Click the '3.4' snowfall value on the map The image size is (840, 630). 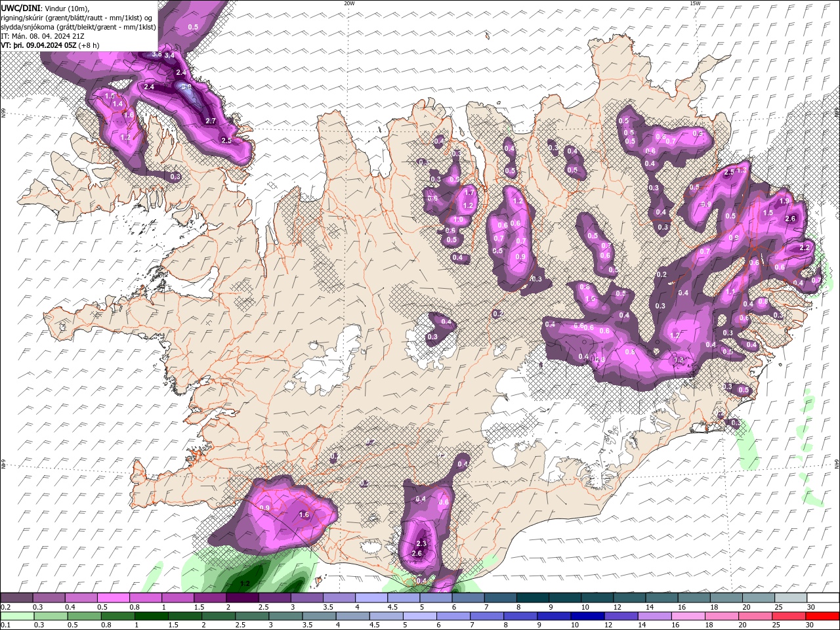170,56
